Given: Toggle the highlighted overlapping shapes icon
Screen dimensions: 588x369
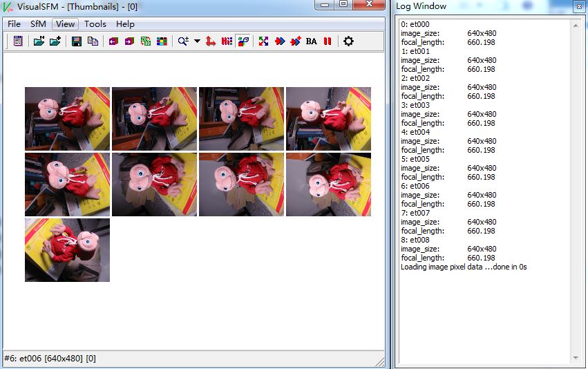Looking at the screenshot, I should coord(243,41).
